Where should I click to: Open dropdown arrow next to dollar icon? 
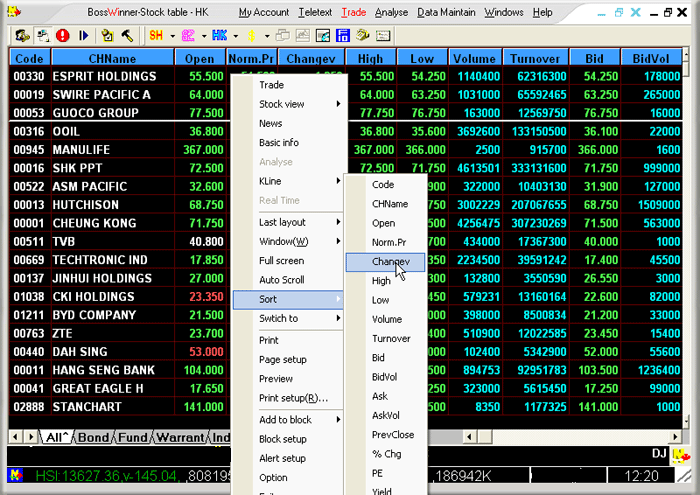tap(267, 36)
